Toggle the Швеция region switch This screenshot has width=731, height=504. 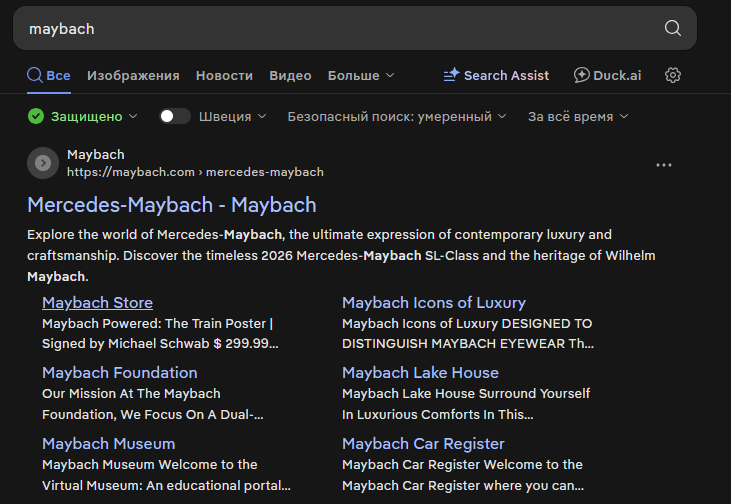175,116
